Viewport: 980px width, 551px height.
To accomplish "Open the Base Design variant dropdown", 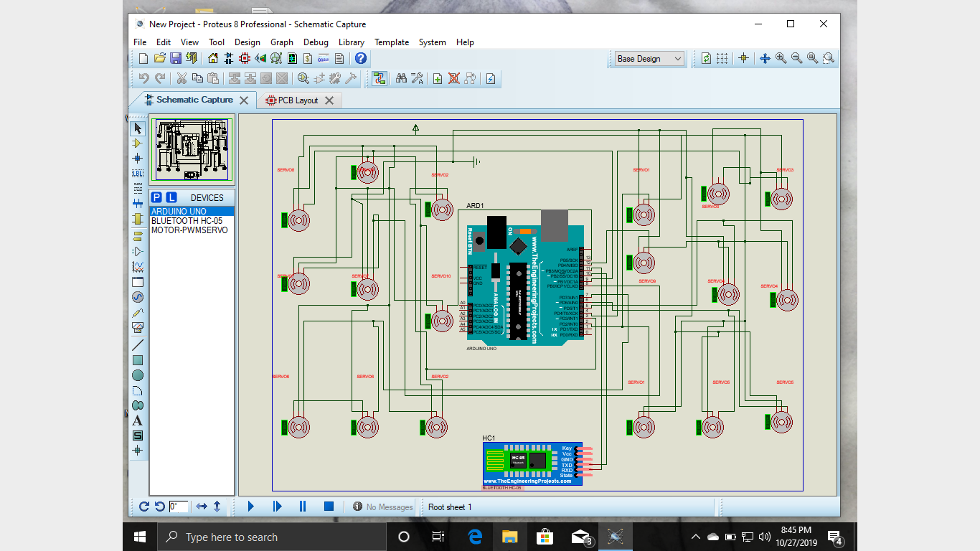I will (x=649, y=59).
